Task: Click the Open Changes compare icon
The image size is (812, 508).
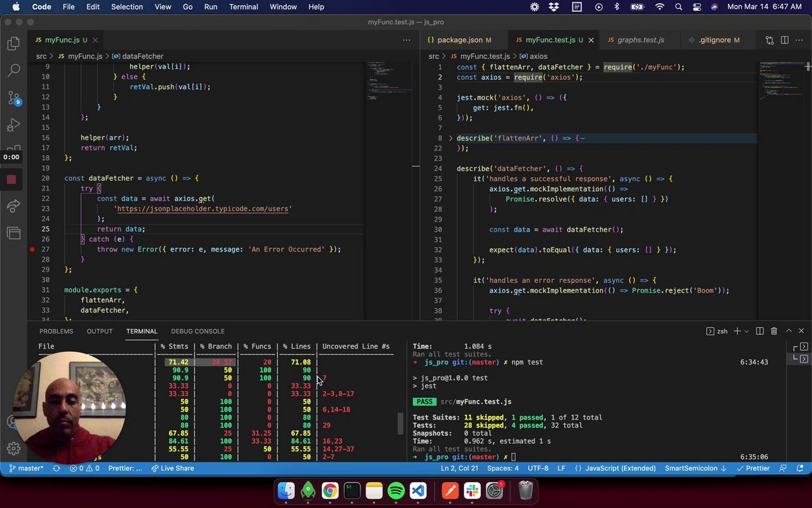Action: [769, 40]
